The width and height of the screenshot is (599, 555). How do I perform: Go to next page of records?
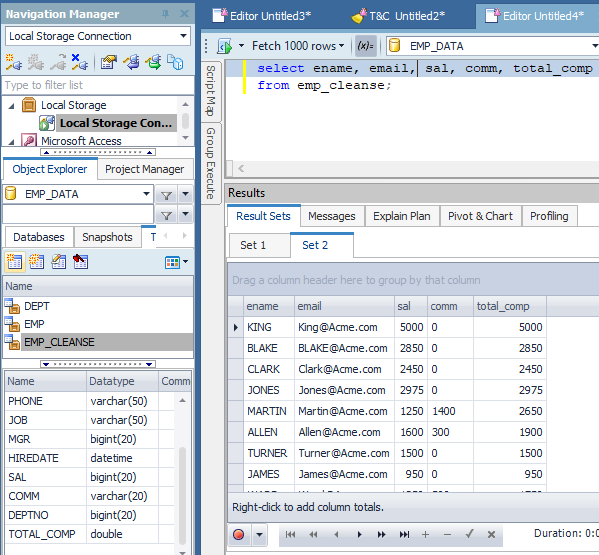[381, 534]
